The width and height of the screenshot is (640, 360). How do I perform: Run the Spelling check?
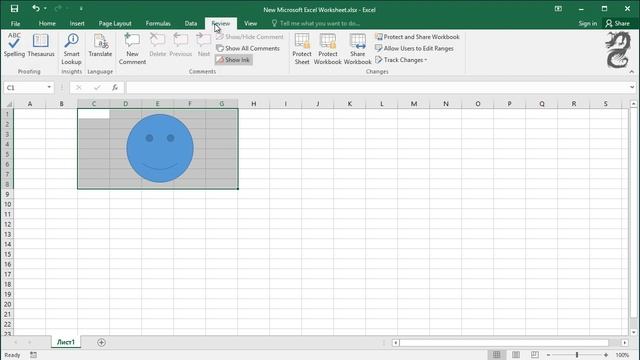[x=14, y=45]
